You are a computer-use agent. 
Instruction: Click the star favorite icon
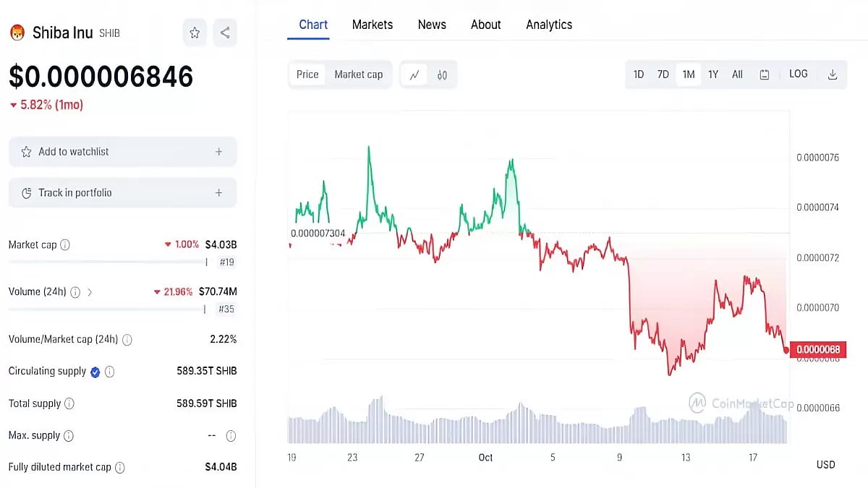[x=195, y=33]
